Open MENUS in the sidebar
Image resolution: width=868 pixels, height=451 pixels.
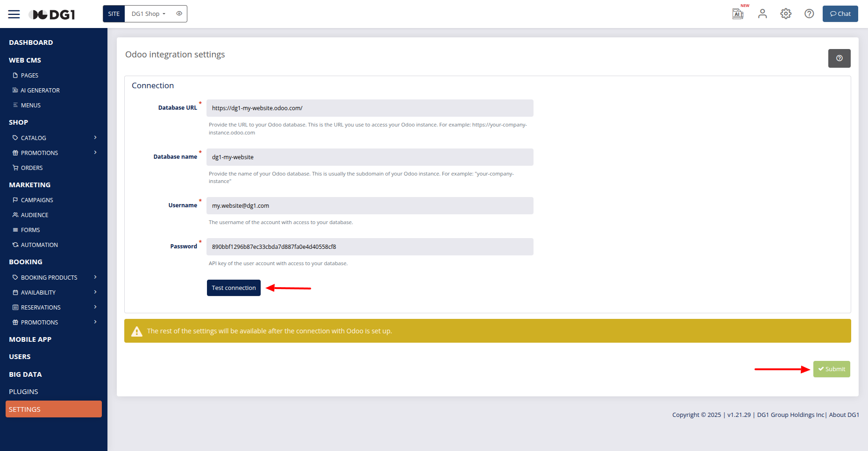[x=31, y=105]
